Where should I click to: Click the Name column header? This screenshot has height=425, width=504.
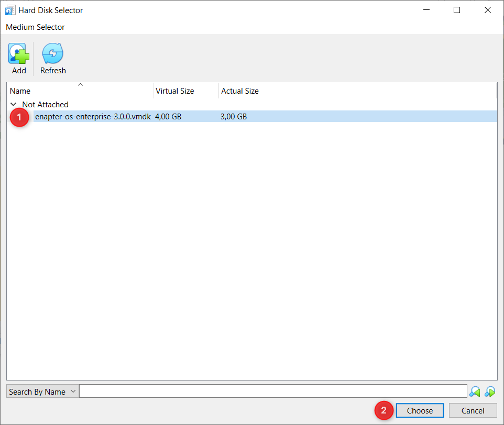tap(20, 91)
